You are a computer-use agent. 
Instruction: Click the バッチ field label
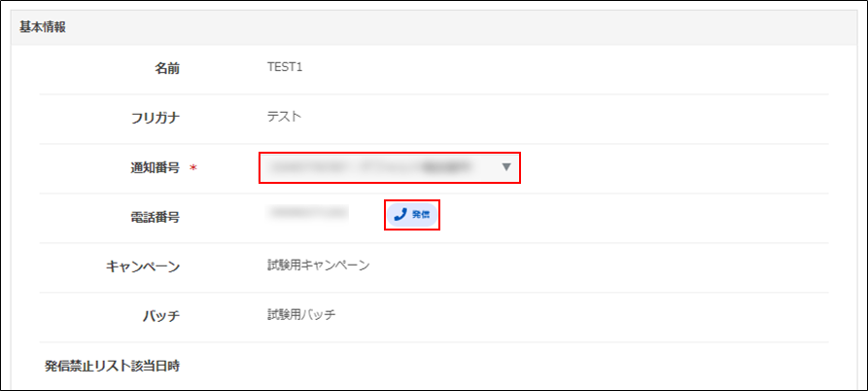tap(160, 315)
